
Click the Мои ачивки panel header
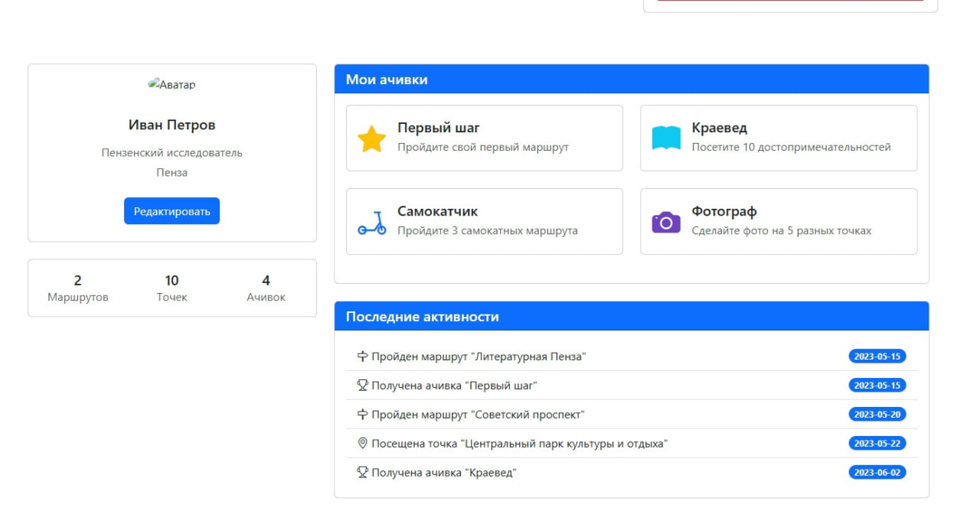pyautogui.click(x=631, y=80)
